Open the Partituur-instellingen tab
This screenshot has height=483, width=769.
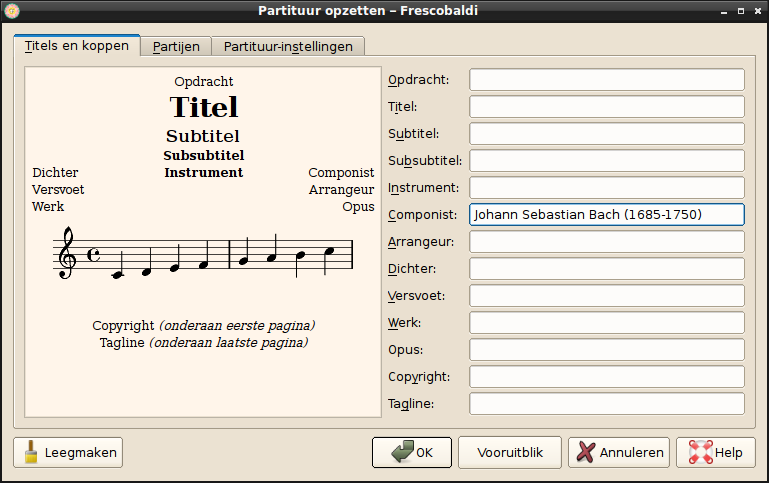coord(288,46)
